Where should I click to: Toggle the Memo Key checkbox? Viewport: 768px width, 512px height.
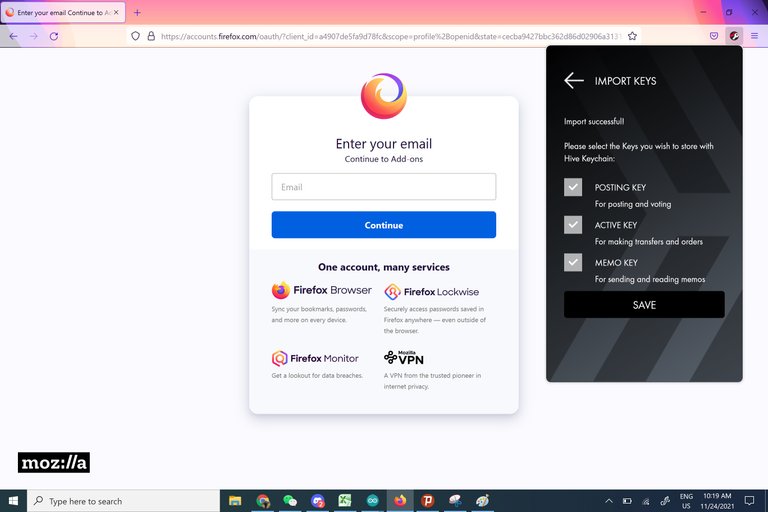pyautogui.click(x=573, y=262)
